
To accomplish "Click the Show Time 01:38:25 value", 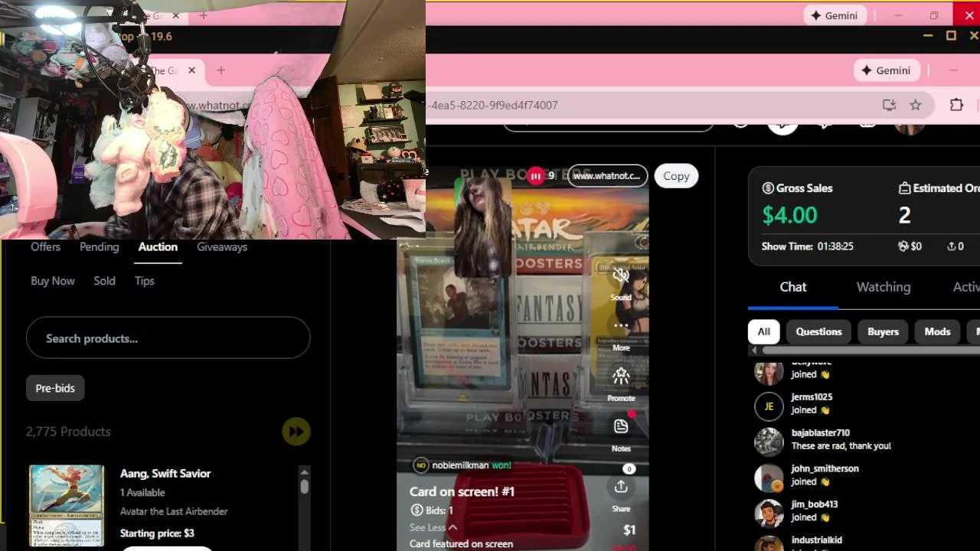I will pyautogui.click(x=835, y=246).
